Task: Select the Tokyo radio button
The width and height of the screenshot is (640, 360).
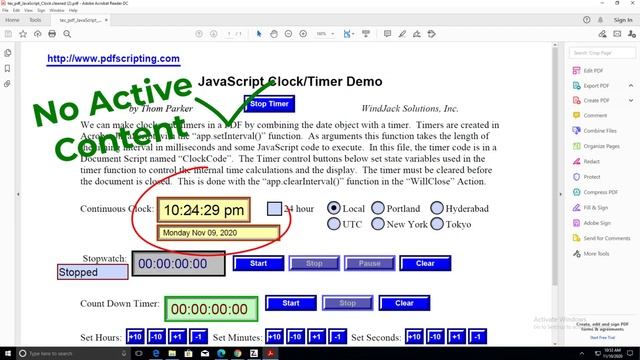Action: click(x=437, y=224)
